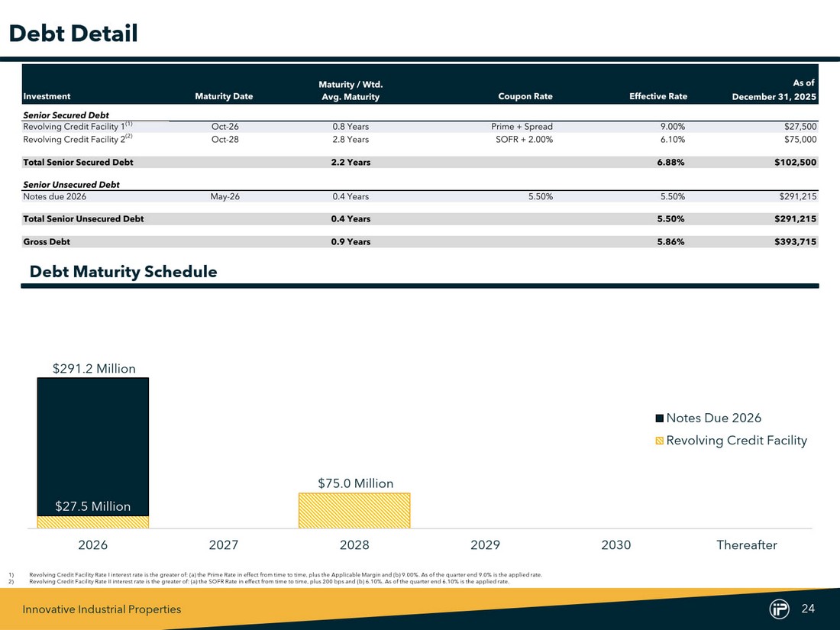
Task: Click the Innovative Industrial Properties logo icon
Action: 779,609
